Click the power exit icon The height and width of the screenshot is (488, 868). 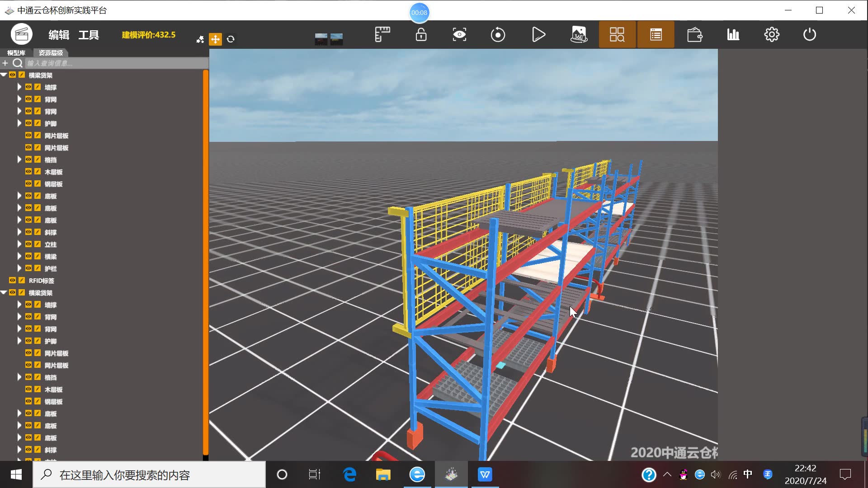coord(809,35)
